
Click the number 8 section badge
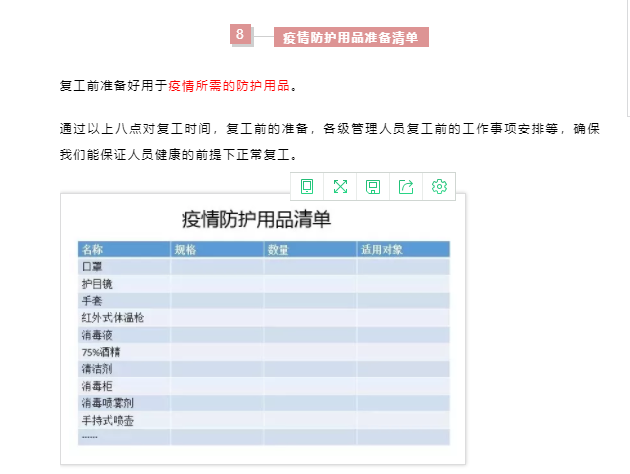pos(240,34)
